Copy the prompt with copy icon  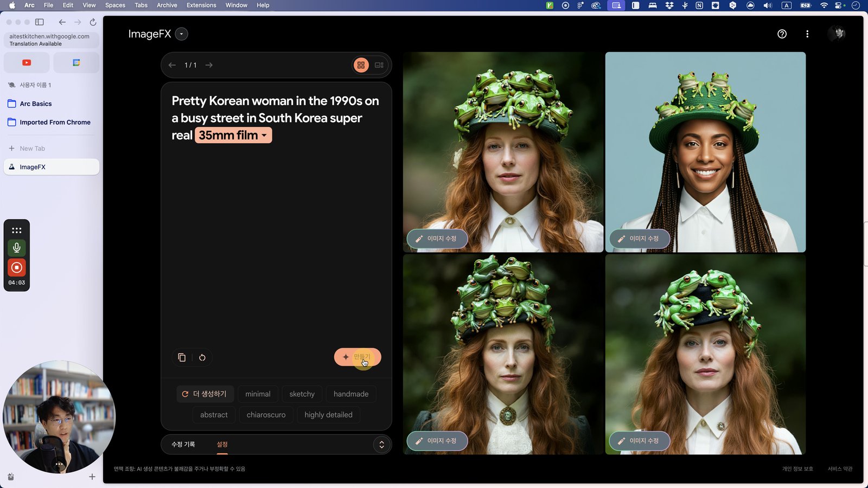tap(182, 357)
